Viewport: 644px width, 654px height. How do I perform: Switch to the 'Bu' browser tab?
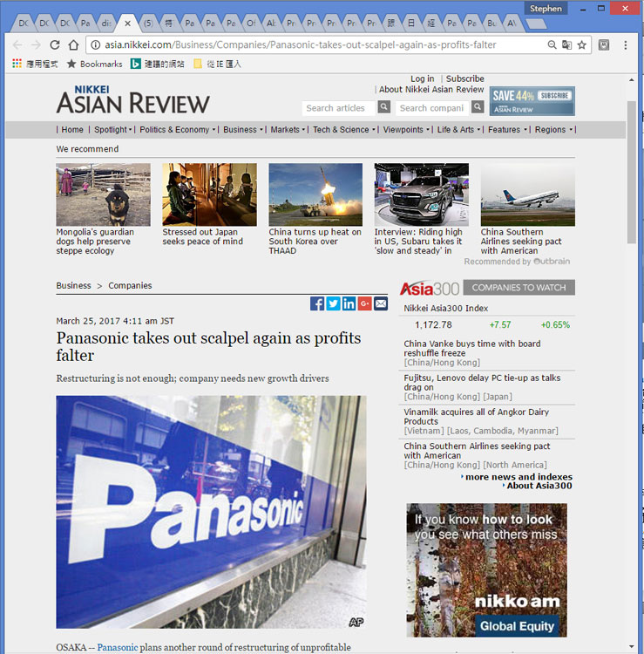pos(491,24)
